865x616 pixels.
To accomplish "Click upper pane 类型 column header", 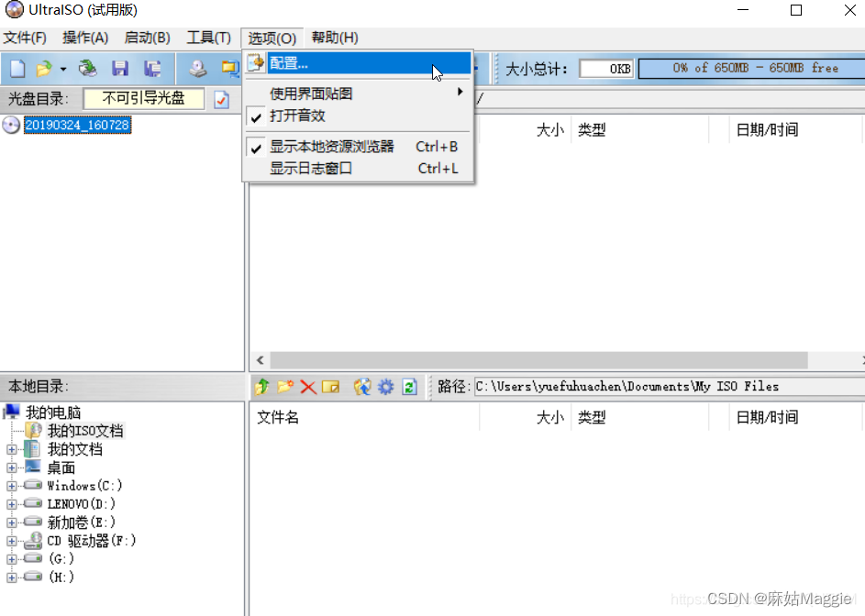I will (x=592, y=130).
